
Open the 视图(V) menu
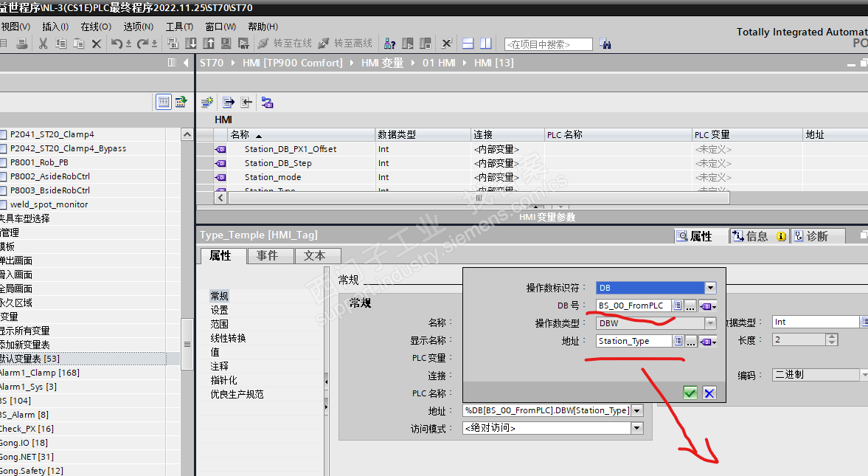coord(15,27)
